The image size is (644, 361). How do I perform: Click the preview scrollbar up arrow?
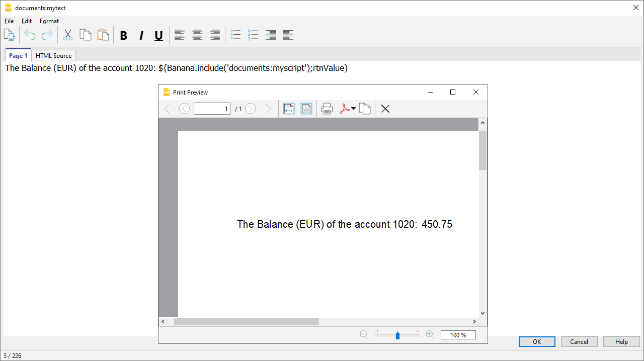(483, 123)
